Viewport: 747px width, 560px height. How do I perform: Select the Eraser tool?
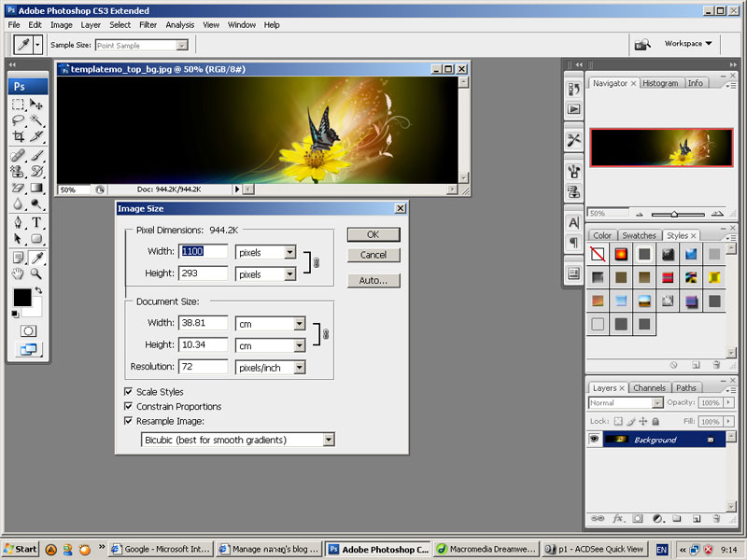(x=18, y=188)
